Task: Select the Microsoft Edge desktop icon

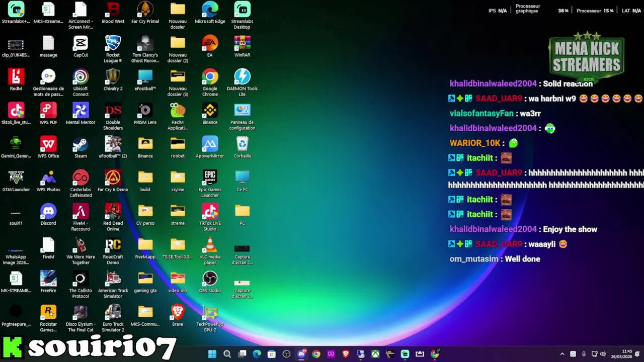Action: pos(210,13)
